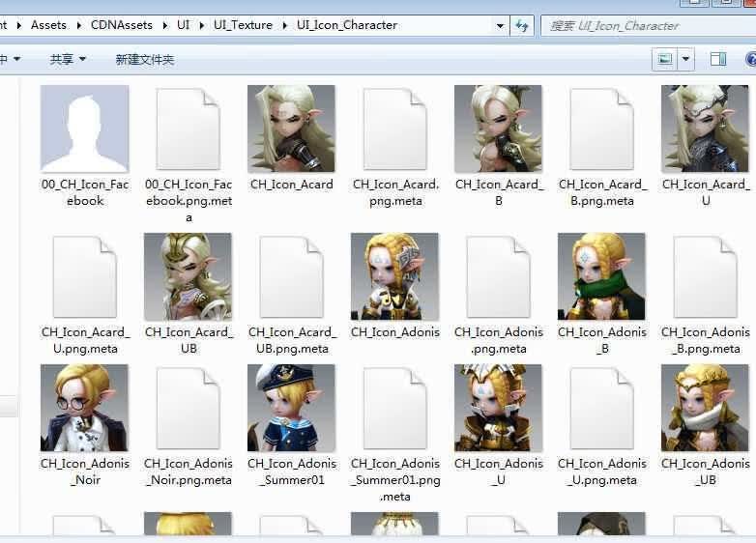Open the CH_Icon_Adonis character image
The image size is (756, 543).
394,276
